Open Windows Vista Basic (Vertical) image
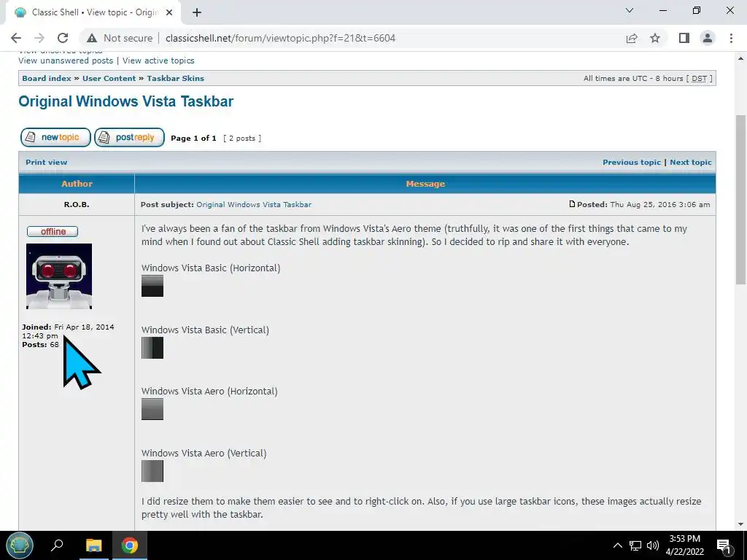The width and height of the screenshot is (747, 560). pyautogui.click(x=152, y=348)
